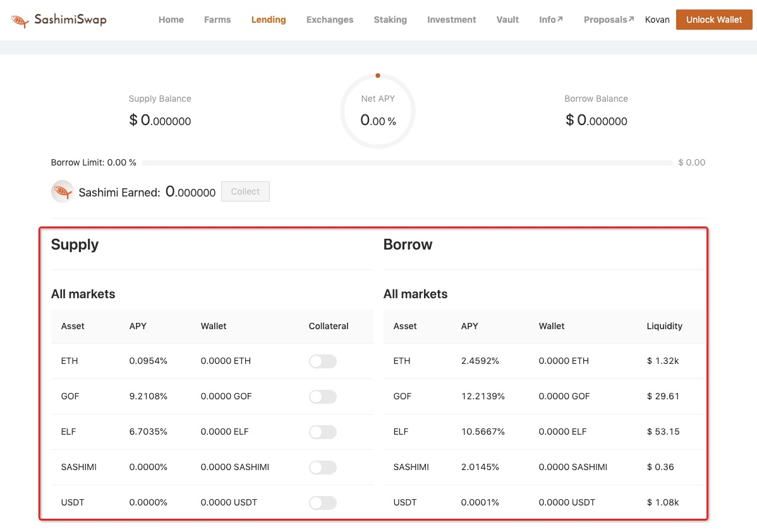Click the $ 29.61 liquidity value
The width and height of the screenshot is (757, 532).
coord(663,396)
